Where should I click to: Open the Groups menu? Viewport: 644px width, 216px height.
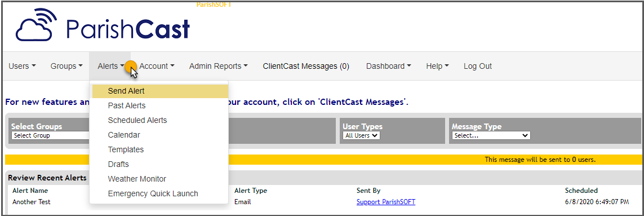[x=66, y=66]
